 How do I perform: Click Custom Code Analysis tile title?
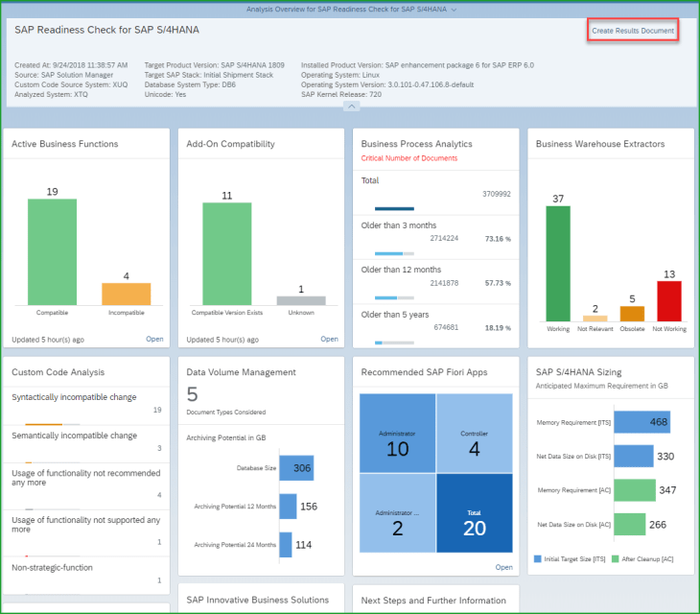point(58,372)
